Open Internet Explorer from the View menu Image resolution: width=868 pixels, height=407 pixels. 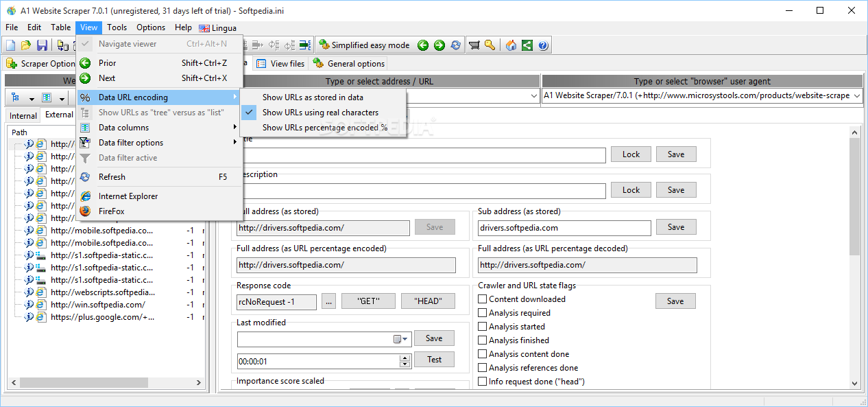tap(160, 196)
